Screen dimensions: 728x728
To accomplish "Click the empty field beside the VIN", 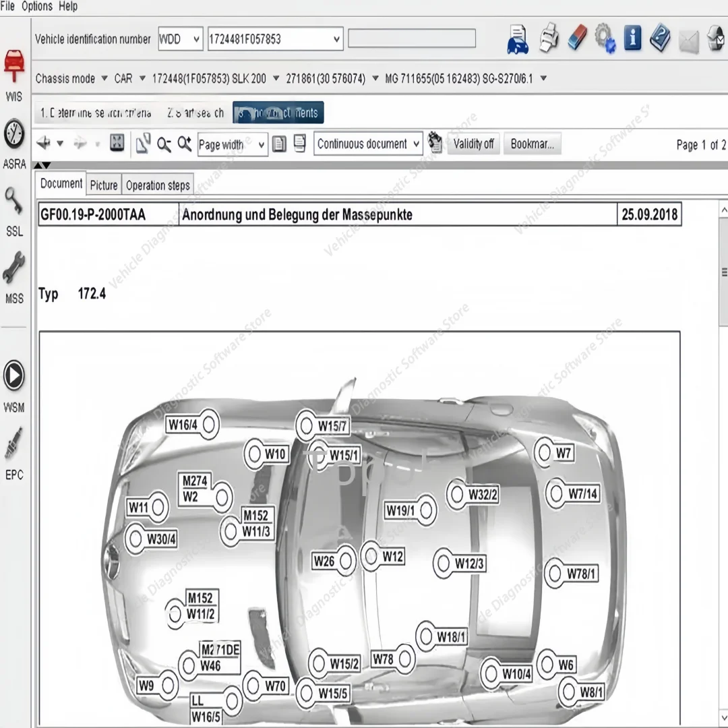I will pos(412,38).
